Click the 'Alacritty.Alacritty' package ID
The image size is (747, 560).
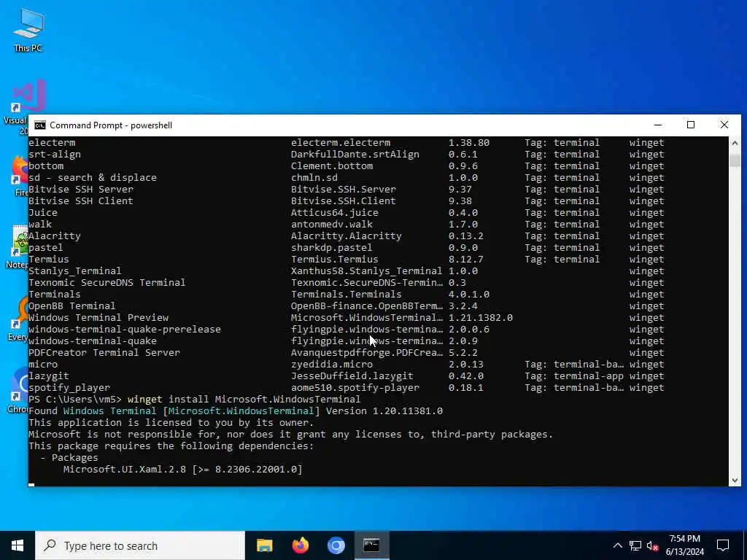[x=347, y=236]
